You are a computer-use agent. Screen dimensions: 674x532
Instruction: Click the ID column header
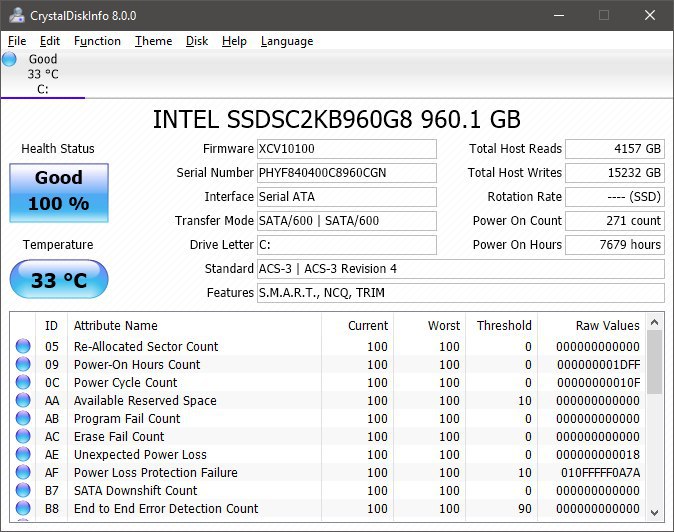click(51, 325)
